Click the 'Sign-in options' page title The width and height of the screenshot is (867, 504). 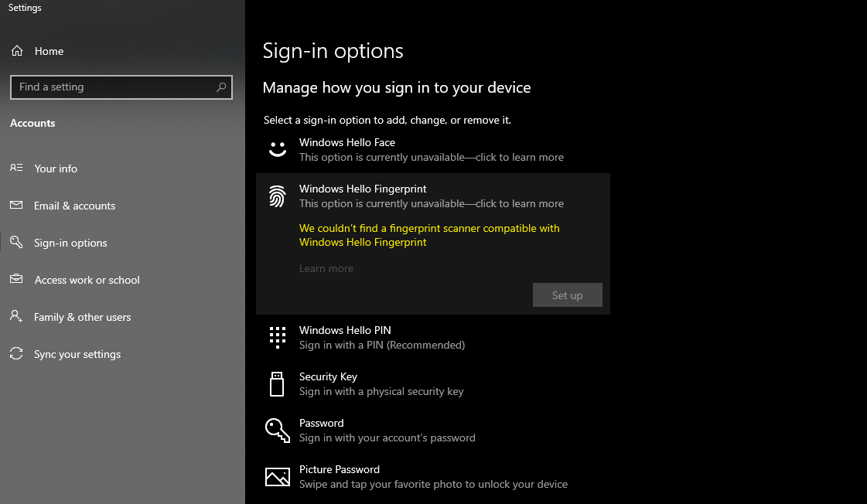coord(333,51)
